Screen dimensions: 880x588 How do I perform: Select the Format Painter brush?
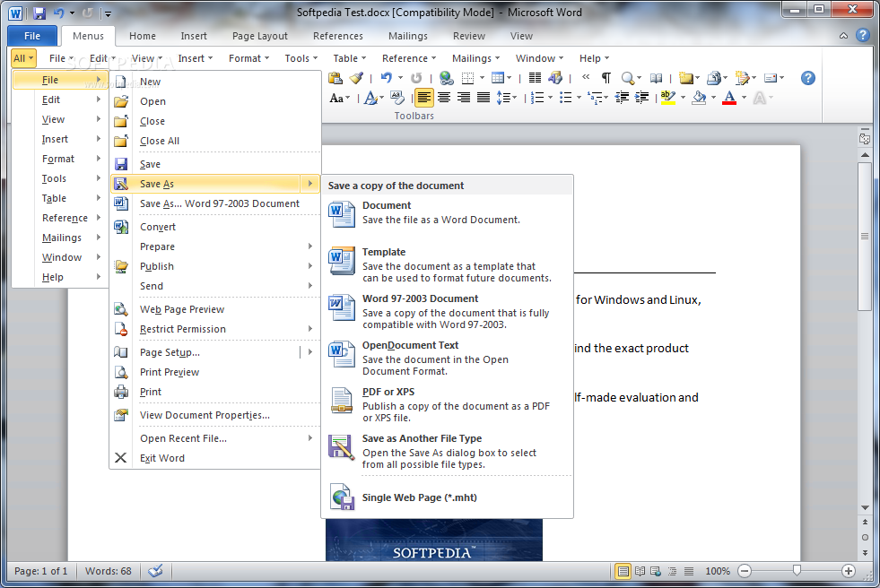pos(356,78)
